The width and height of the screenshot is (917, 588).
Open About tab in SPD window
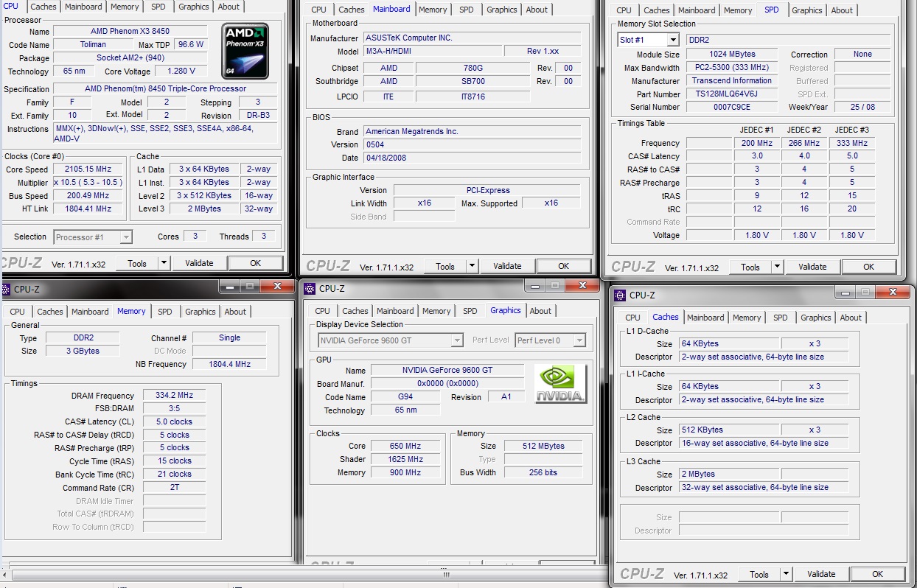[x=842, y=10]
